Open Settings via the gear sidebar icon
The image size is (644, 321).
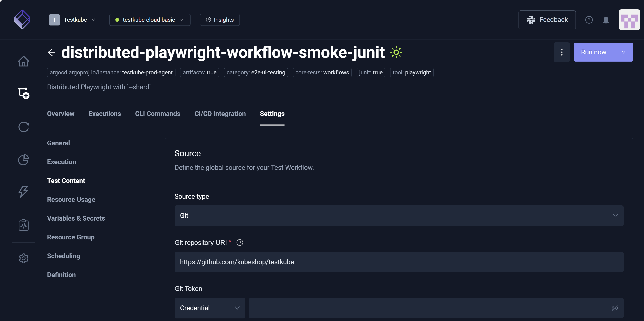[x=23, y=258]
